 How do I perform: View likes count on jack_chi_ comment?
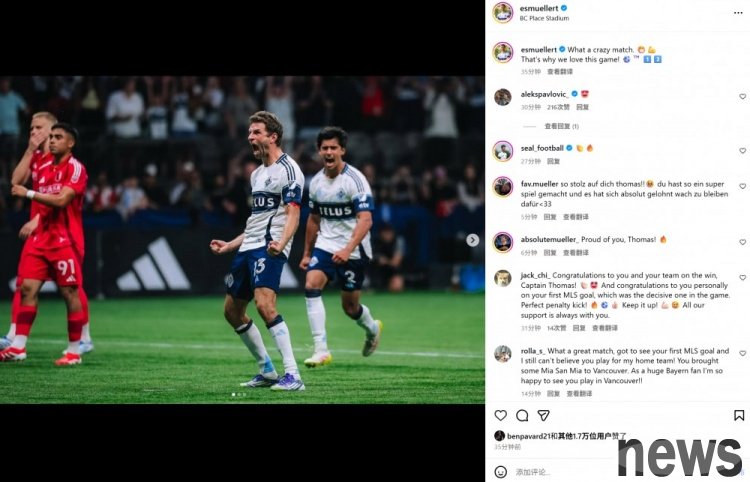click(x=556, y=328)
